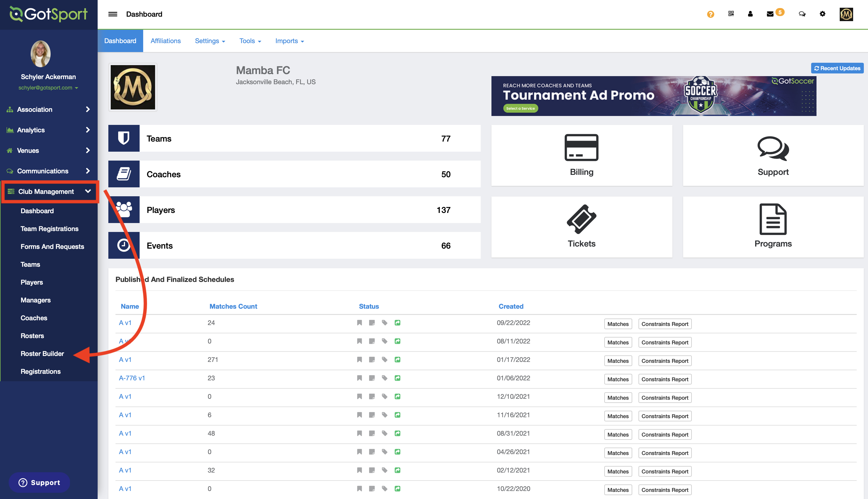Open the mail envelope icon with 5 badge
Image resolution: width=868 pixels, height=499 pixels.
click(770, 14)
